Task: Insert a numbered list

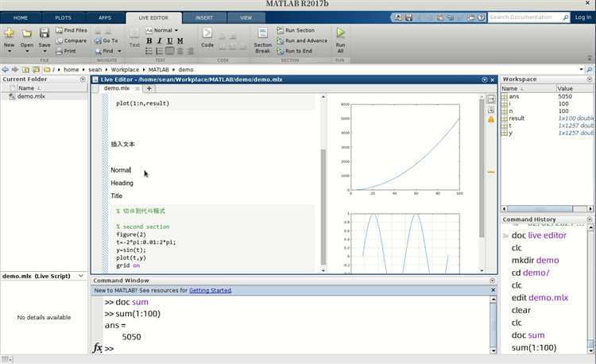Action: 159,51
